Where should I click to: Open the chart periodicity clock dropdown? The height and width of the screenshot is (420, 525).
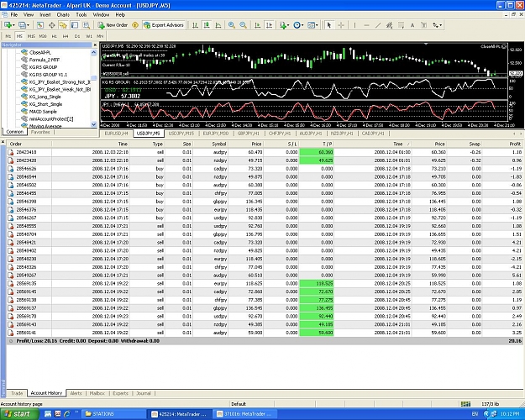click(298, 25)
